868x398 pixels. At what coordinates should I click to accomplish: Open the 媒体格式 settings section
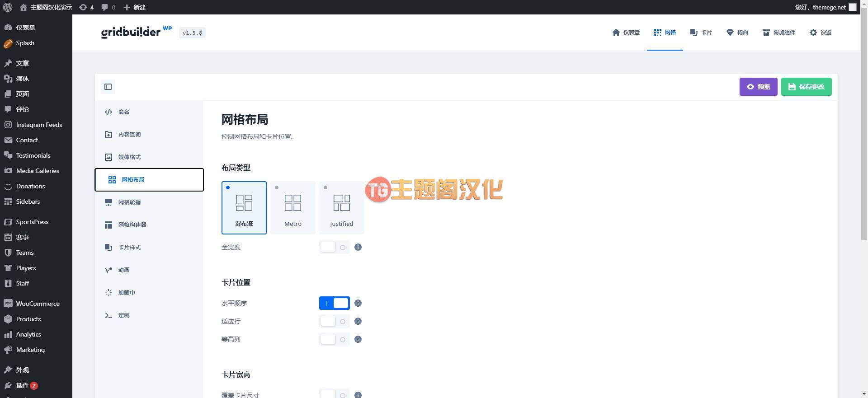149,157
